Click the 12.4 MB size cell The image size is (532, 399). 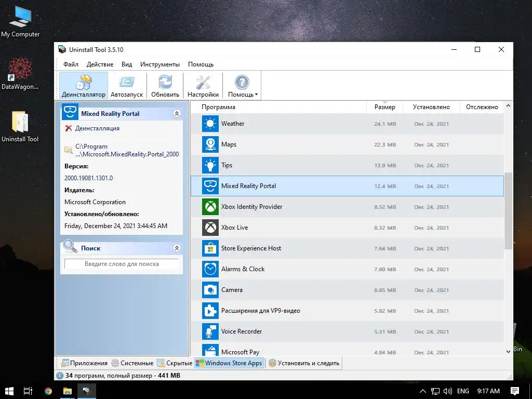point(385,187)
